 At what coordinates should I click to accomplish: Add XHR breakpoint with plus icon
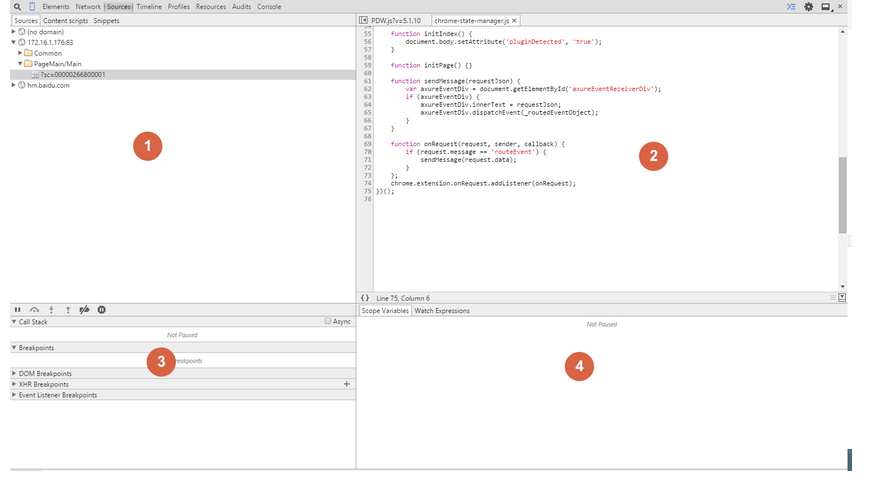[346, 384]
